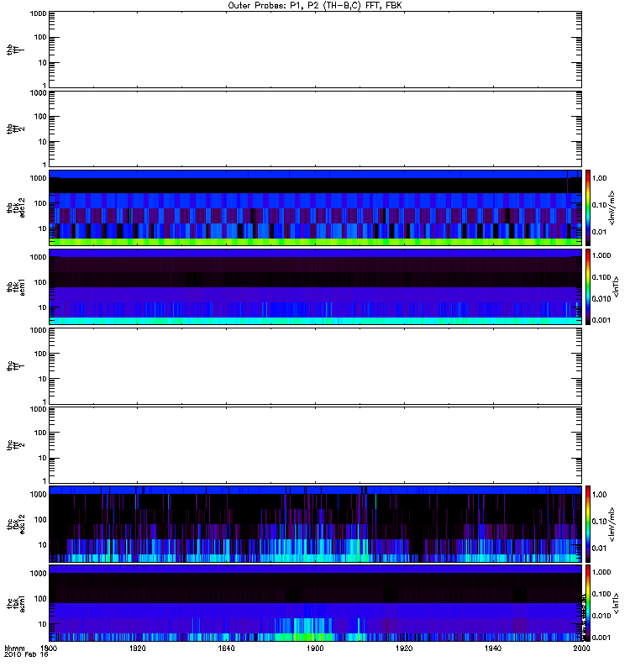Click inside the thc fbk edc12 spectrogram
The height and width of the screenshot is (672, 630).
315,524
